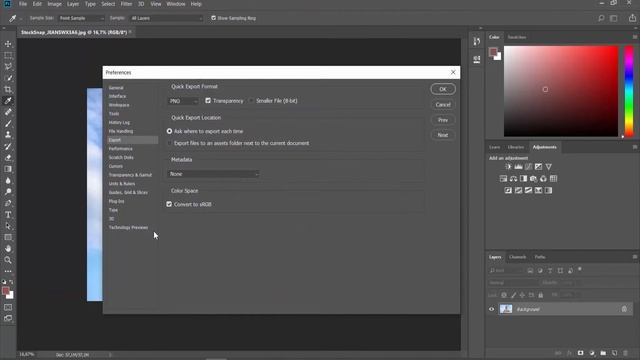Image resolution: width=640 pixels, height=360 pixels.
Task: Open the Adjustments panel options menu
Action: point(635,147)
